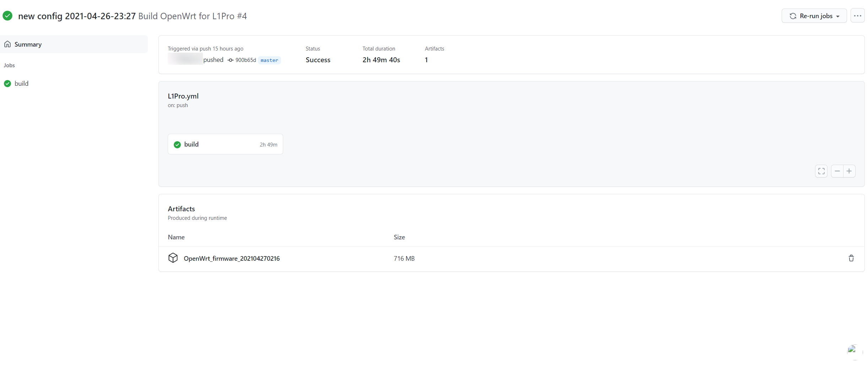Click the commit icon beside 900b65d
868x387 pixels.
tap(231, 60)
